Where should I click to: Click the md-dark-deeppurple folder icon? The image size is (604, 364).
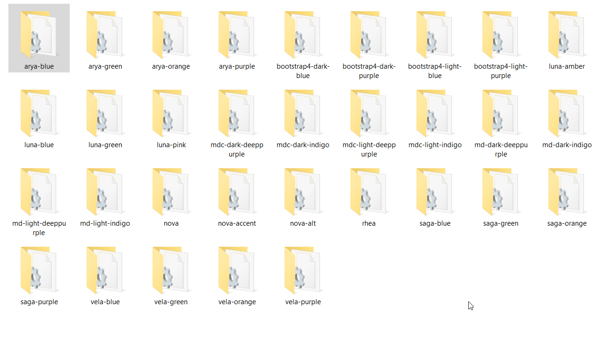pyautogui.click(x=500, y=113)
